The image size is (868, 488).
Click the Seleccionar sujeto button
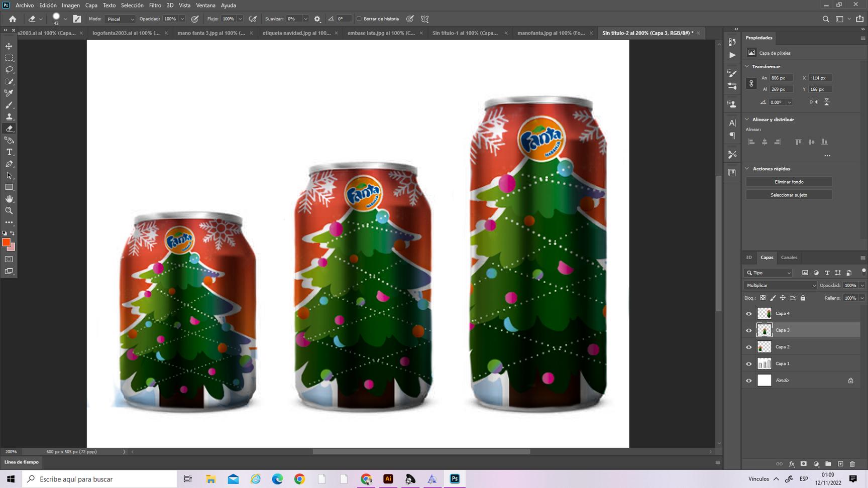click(789, 195)
